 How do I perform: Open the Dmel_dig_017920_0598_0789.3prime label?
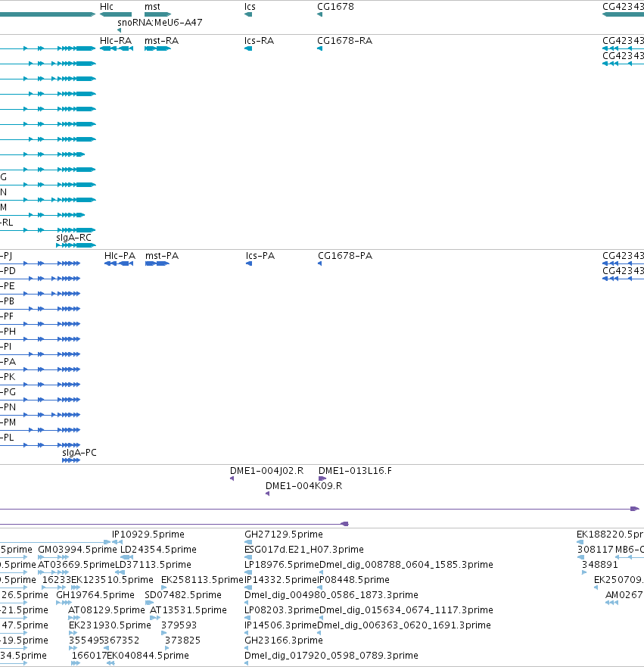(331, 656)
